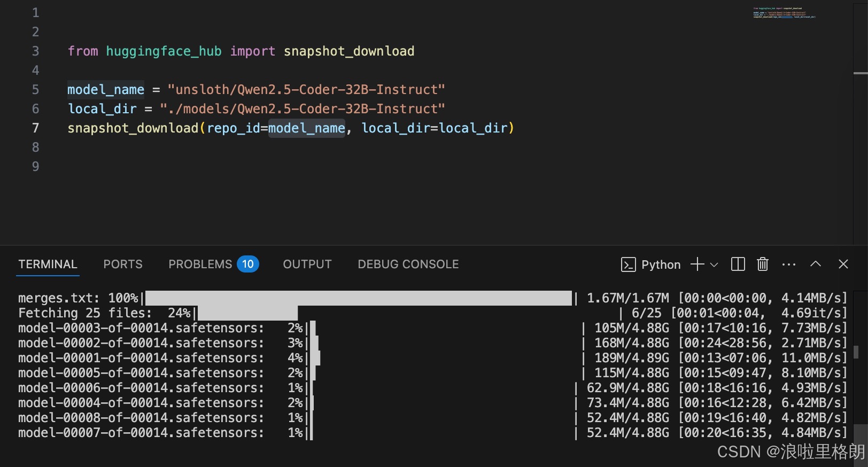Close the terminal panel
Screen dimensions: 868x467
coord(843,264)
